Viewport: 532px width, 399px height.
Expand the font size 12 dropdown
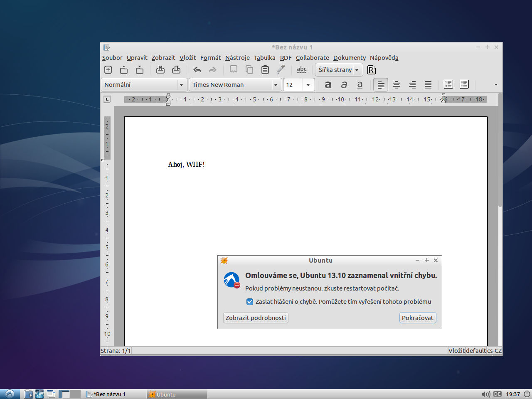pos(308,85)
